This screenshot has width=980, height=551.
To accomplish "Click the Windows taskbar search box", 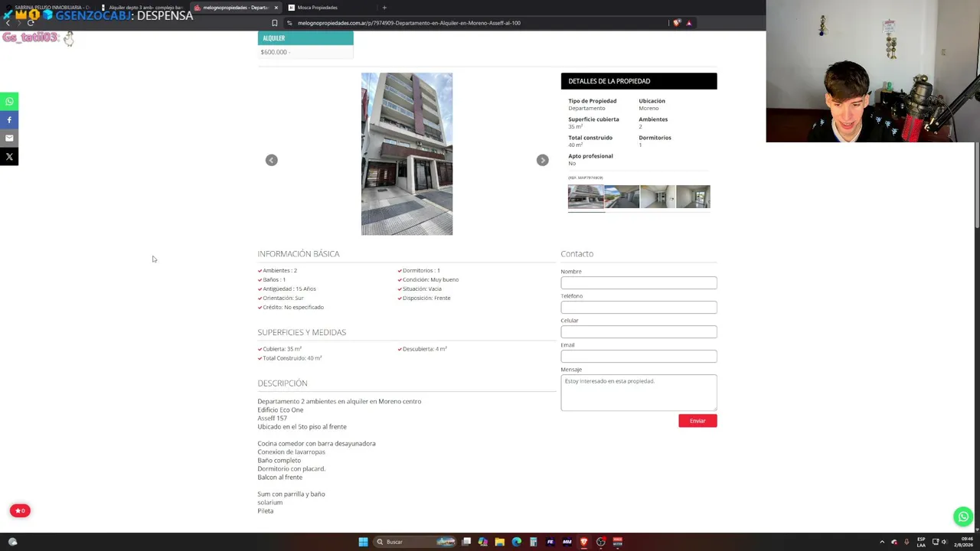I will (414, 542).
